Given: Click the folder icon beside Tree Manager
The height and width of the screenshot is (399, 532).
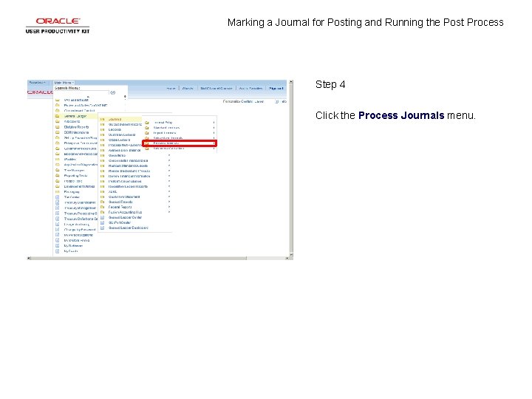Looking at the screenshot, I should [58, 171].
